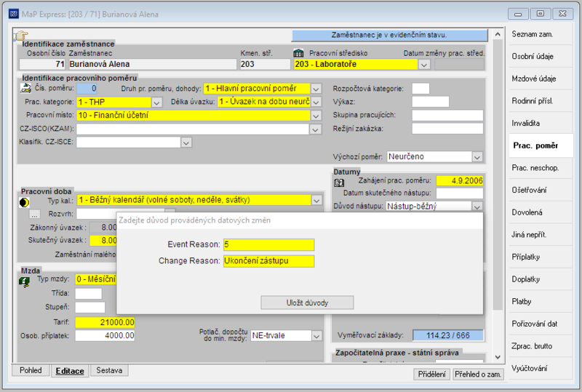This screenshot has width=582, height=392.
Task: Click the book icon in Datumy section
Action: [339, 183]
